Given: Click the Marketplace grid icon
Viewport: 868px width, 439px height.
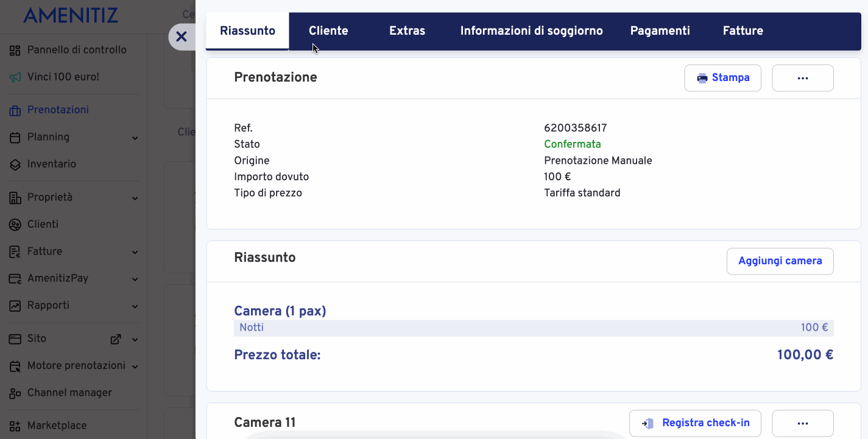Looking at the screenshot, I should 15,426.
